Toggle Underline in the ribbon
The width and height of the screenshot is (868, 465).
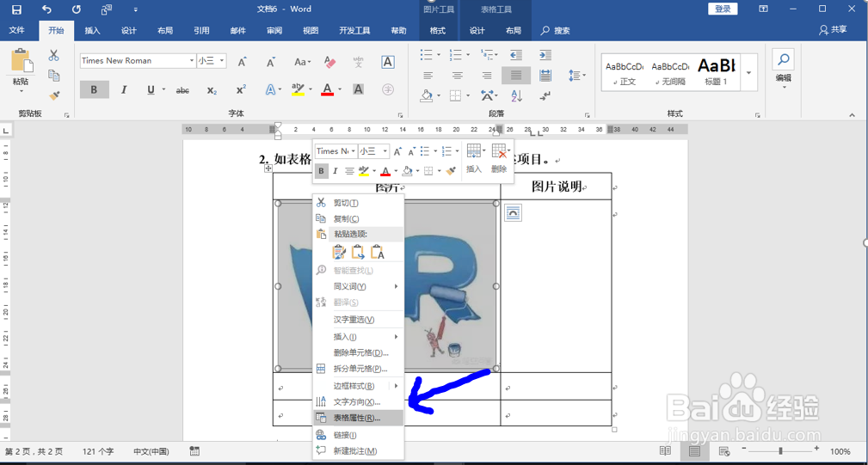pyautogui.click(x=150, y=89)
